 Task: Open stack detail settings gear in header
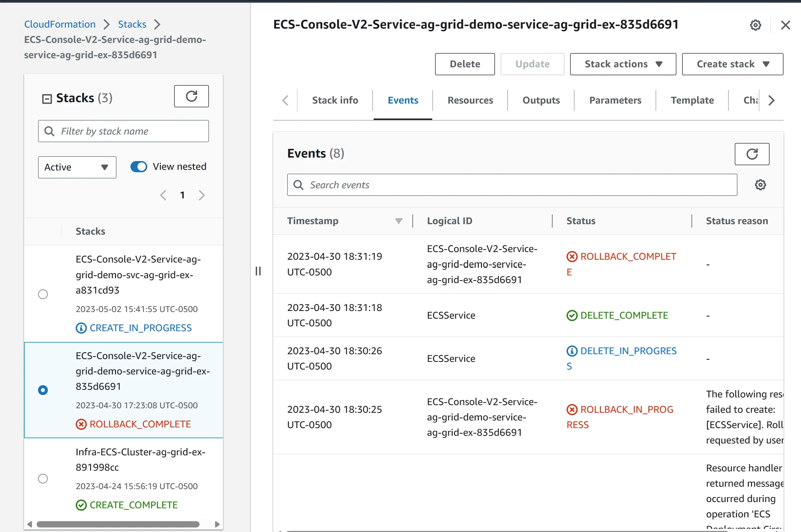click(755, 25)
